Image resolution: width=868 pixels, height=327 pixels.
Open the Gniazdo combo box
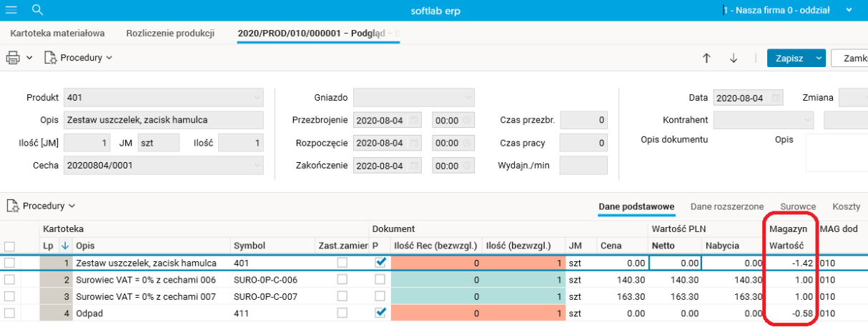pos(468,98)
